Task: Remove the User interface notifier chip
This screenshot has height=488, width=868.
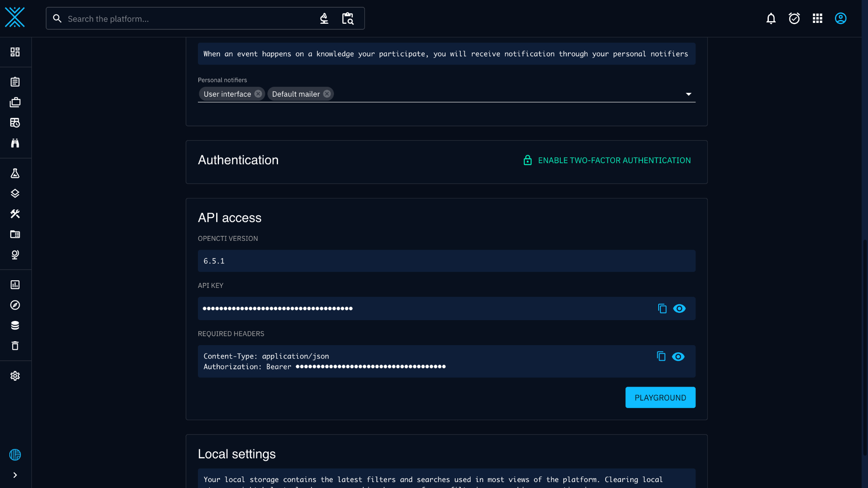Action: 258,94
